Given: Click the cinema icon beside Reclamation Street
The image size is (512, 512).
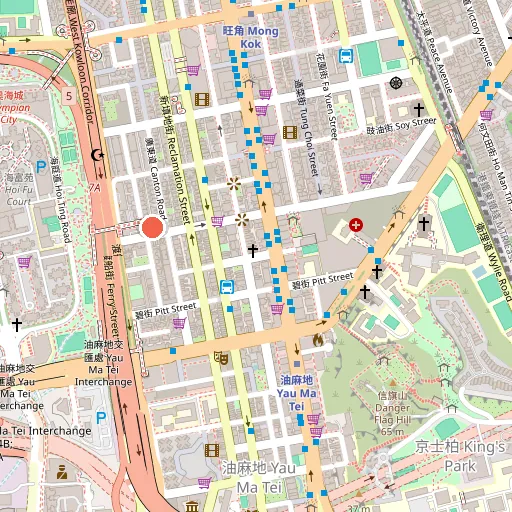Looking at the screenshot, I should click(x=202, y=100).
